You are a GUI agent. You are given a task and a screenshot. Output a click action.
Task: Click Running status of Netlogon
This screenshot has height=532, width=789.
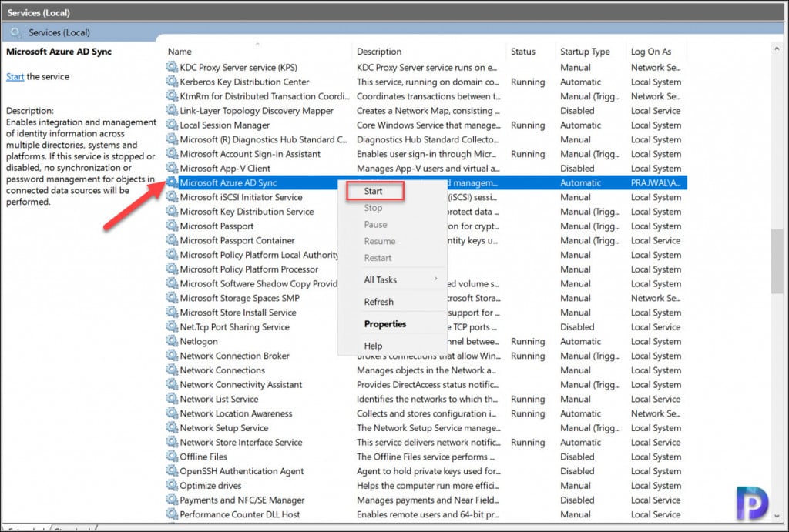click(527, 341)
